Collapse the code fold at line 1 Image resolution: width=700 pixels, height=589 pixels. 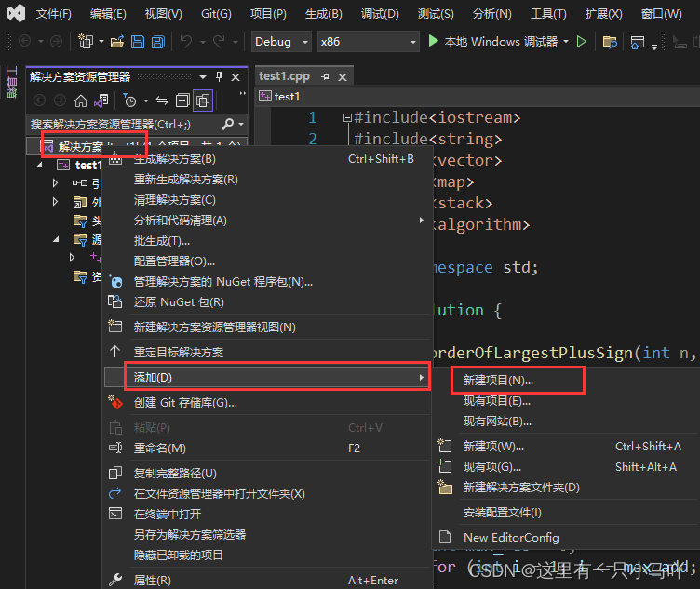click(347, 118)
